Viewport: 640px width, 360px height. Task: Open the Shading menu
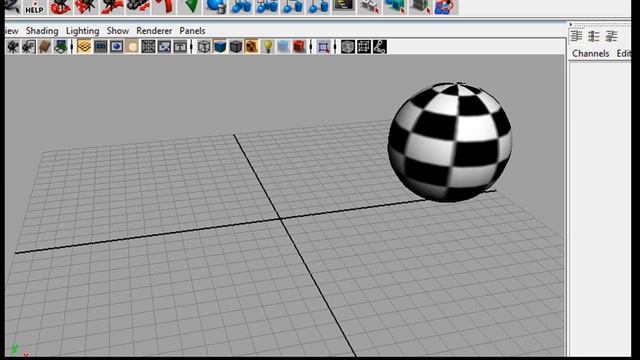coord(42,31)
